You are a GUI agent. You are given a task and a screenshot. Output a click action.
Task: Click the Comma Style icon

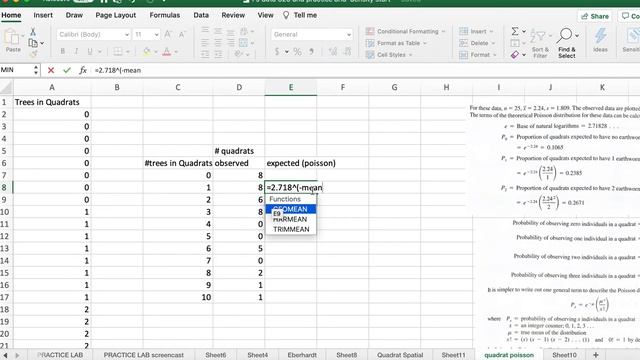tap(311, 52)
